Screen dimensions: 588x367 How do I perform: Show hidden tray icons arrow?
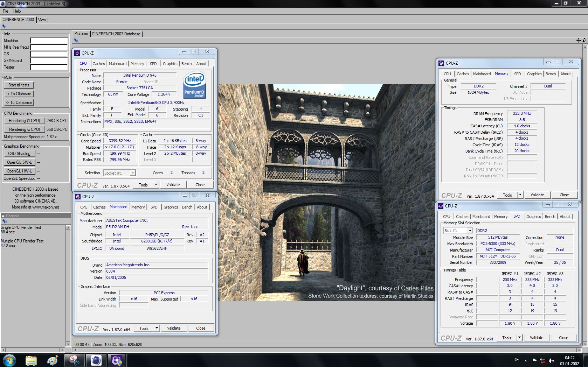pos(526,361)
